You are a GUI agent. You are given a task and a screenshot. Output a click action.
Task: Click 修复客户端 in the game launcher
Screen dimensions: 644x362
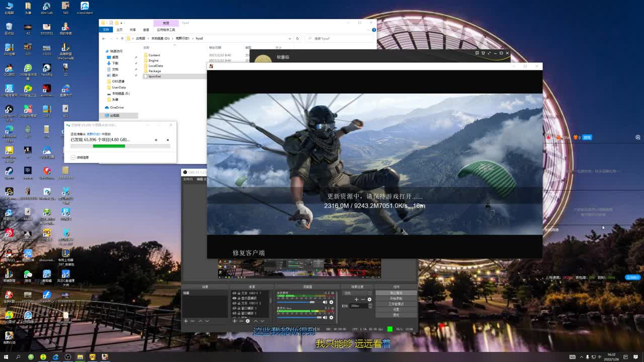coord(249,252)
